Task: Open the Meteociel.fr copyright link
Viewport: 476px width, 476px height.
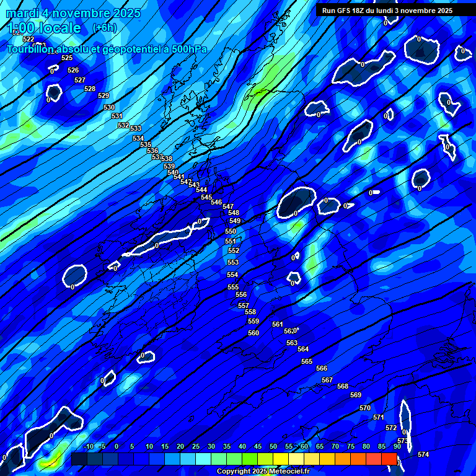Action: (263, 471)
